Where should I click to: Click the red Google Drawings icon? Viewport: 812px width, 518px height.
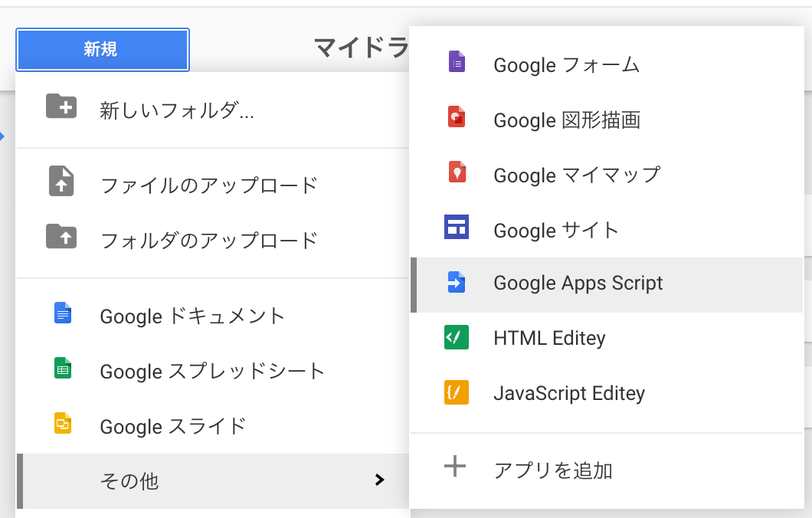pos(457,116)
